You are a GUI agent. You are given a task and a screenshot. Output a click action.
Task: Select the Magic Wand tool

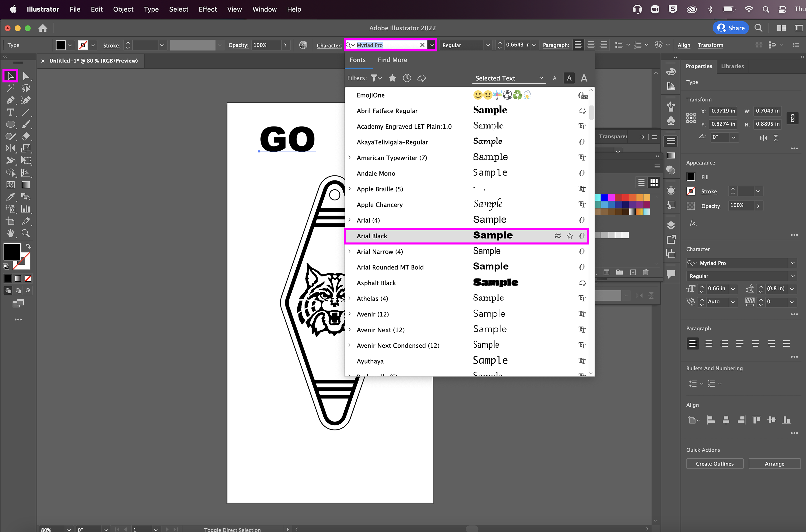point(10,88)
